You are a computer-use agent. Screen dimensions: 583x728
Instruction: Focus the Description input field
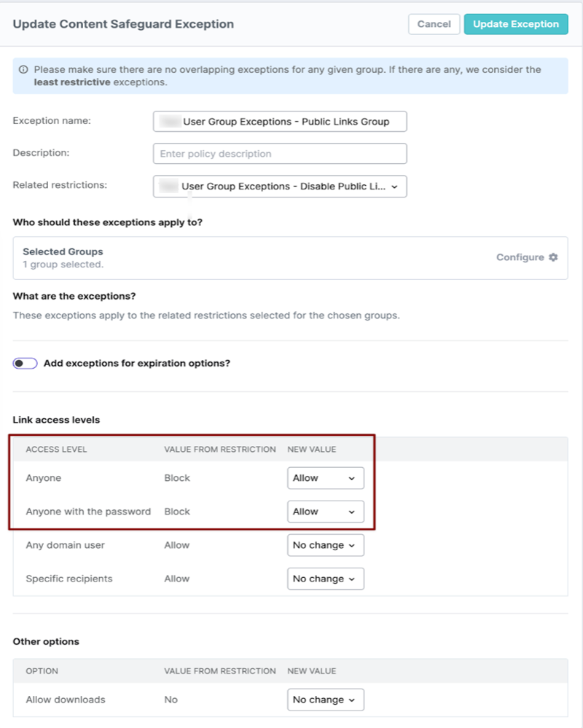tap(280, 154)
